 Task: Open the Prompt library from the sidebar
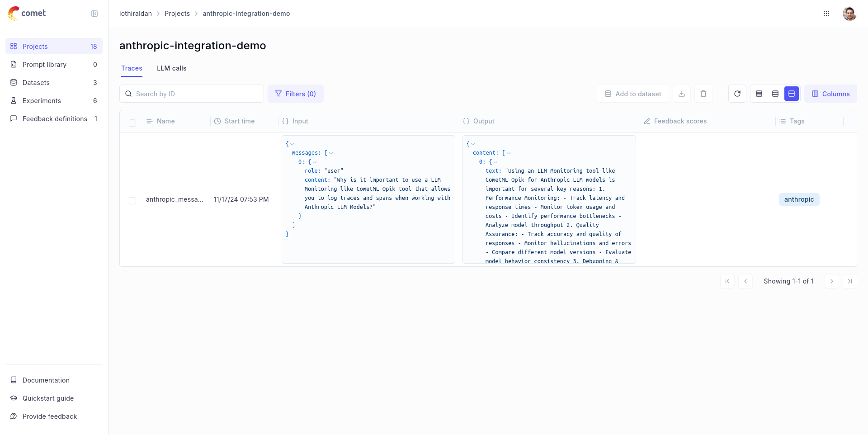tap(44, 64)
